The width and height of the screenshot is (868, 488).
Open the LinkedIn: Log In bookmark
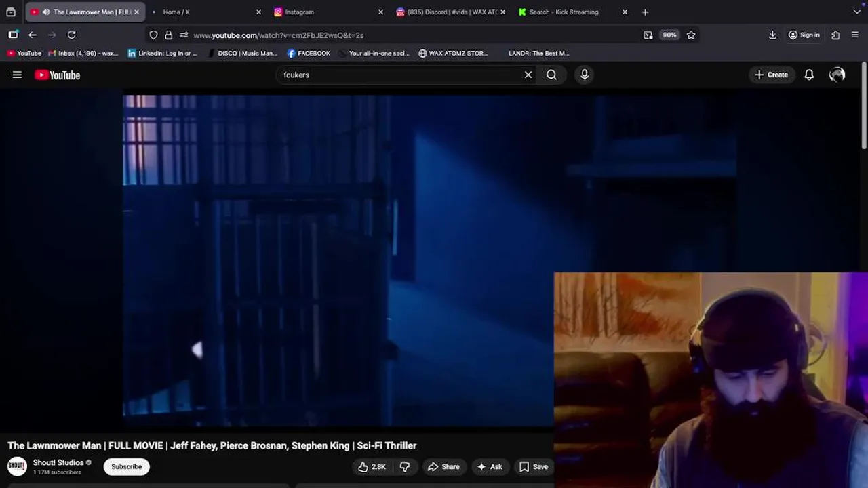click(x=163, y=53)
